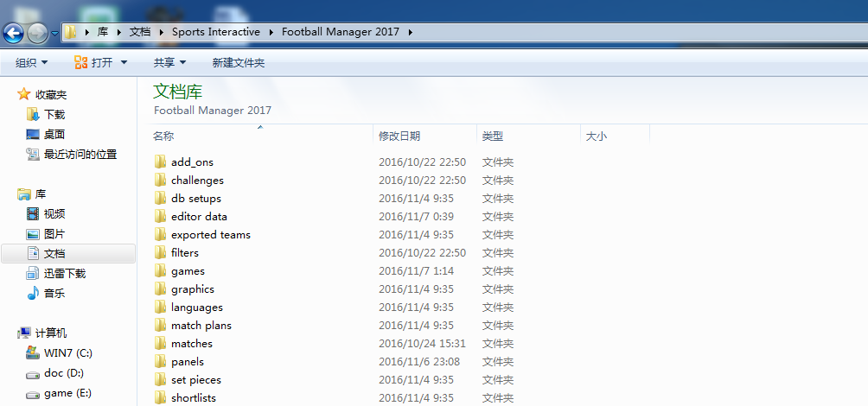Select the graphics folder name
This screenshot has width=868, height=406.
click(193, 289)
